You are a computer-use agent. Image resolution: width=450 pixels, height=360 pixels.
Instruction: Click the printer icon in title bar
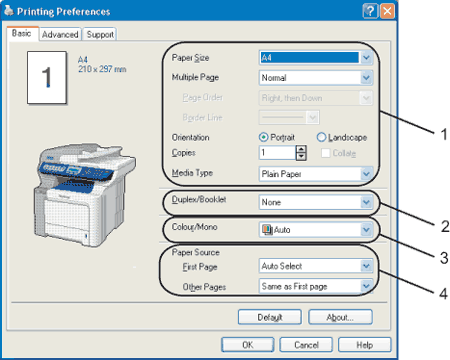9,11
